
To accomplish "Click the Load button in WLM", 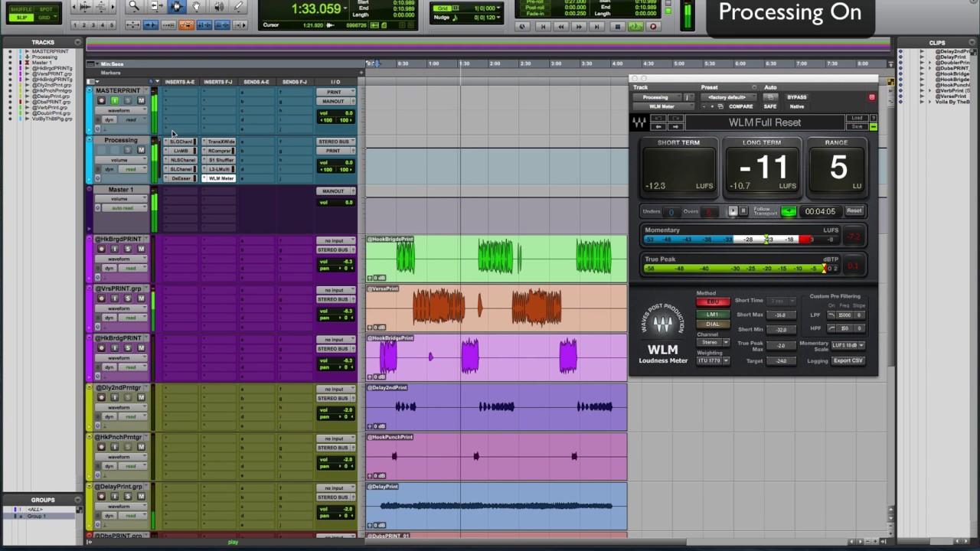I will pos(857,119).
